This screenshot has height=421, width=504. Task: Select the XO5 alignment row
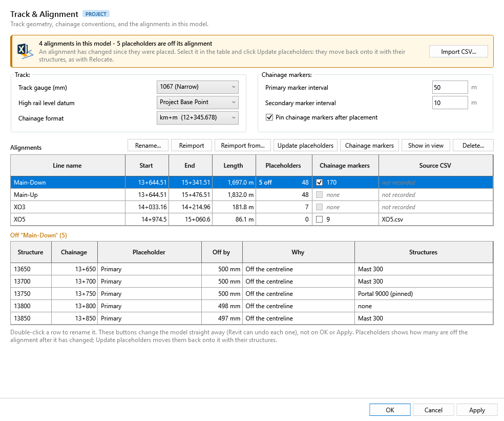click(251, 219)
